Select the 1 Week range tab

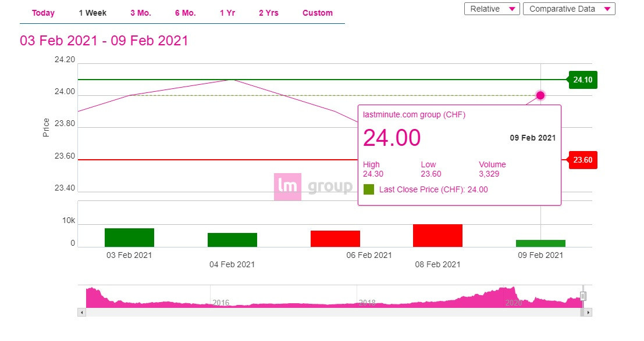pyautogui.click(x=92, y=13)
